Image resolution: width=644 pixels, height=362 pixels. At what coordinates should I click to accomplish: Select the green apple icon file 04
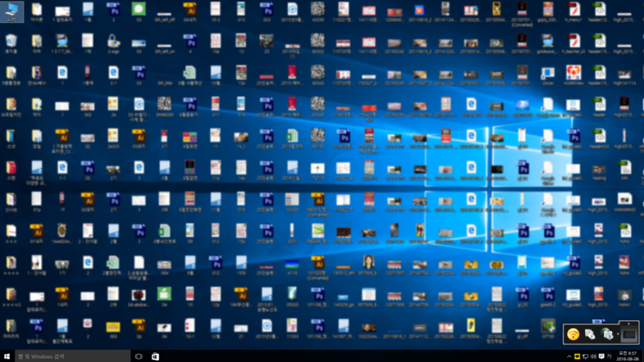tap(164, 297)
